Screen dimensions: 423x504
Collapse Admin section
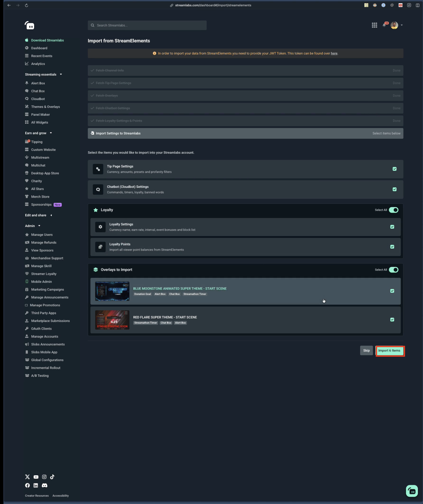click(32, 226)
